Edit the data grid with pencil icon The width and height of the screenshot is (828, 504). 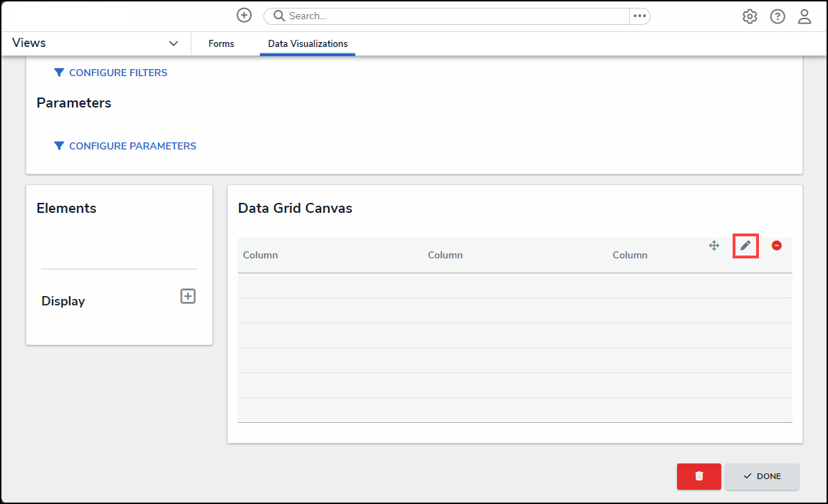point(745,246)
